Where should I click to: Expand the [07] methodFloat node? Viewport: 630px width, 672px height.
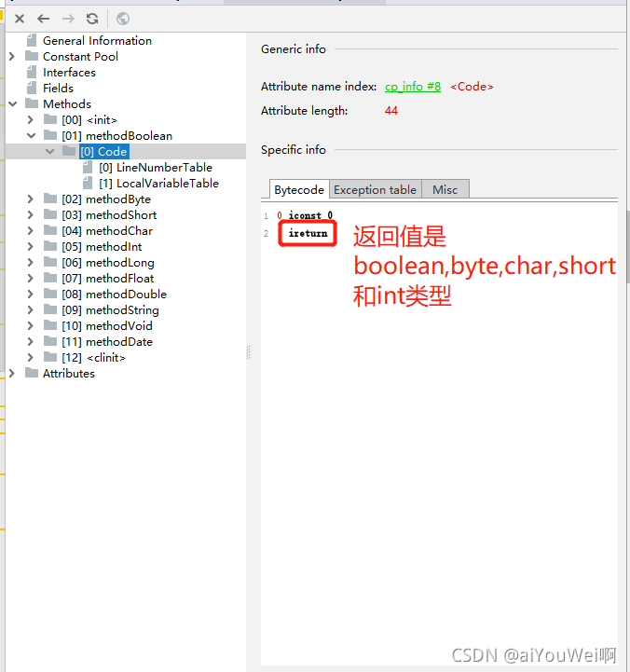31,279
